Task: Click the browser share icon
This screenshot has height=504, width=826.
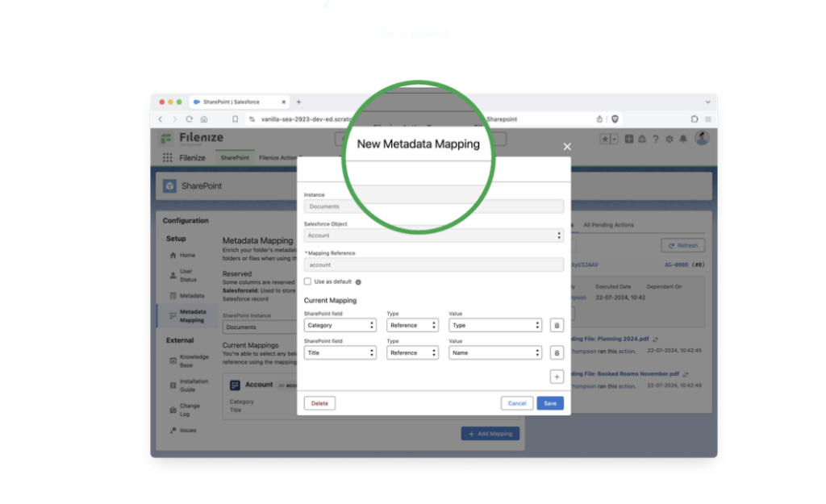Action: coord(599,119)
